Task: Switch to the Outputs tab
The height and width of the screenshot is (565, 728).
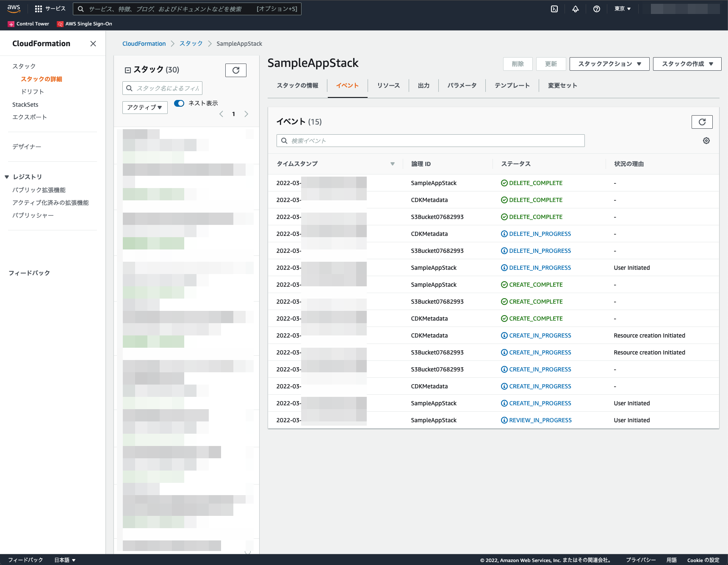Action: pyautogui.click(x=424, y=86)
